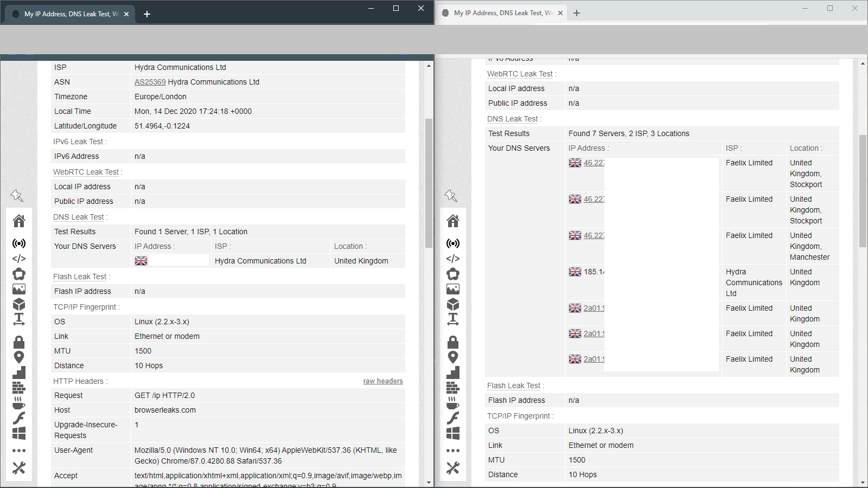Open the coffee cup icon in right window sidebar
This screenshot has width=868, height=488.
click(453, 403)
